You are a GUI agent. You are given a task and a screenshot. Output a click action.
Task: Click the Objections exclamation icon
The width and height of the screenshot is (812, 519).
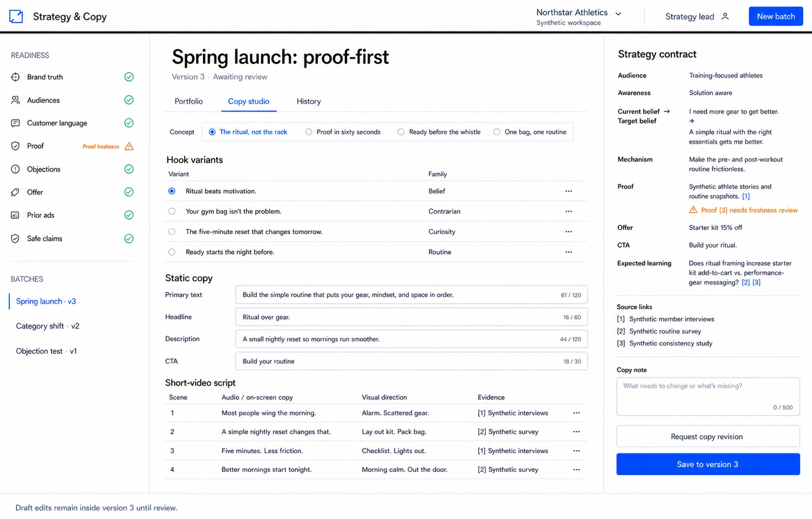[x=16, y=169]
